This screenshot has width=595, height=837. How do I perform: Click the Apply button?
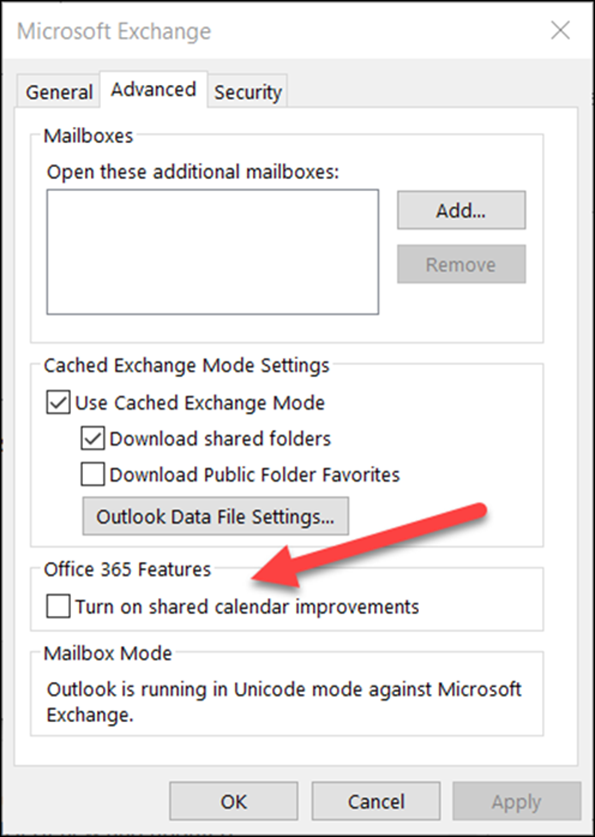point(516,801)
